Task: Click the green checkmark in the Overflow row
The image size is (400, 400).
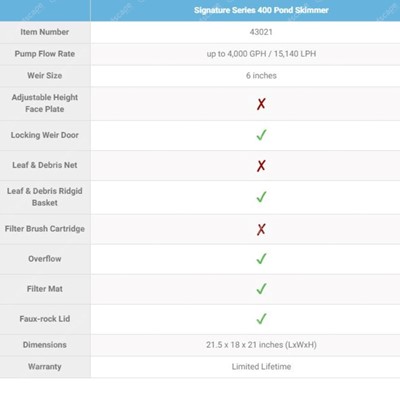Action: point(261,259)
